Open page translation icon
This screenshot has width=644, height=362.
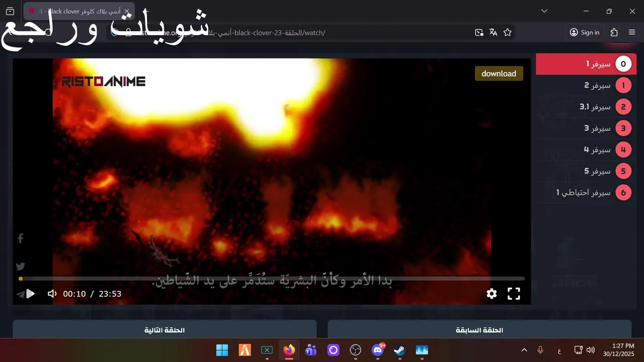pyautogui.click(x=494, y=32)
